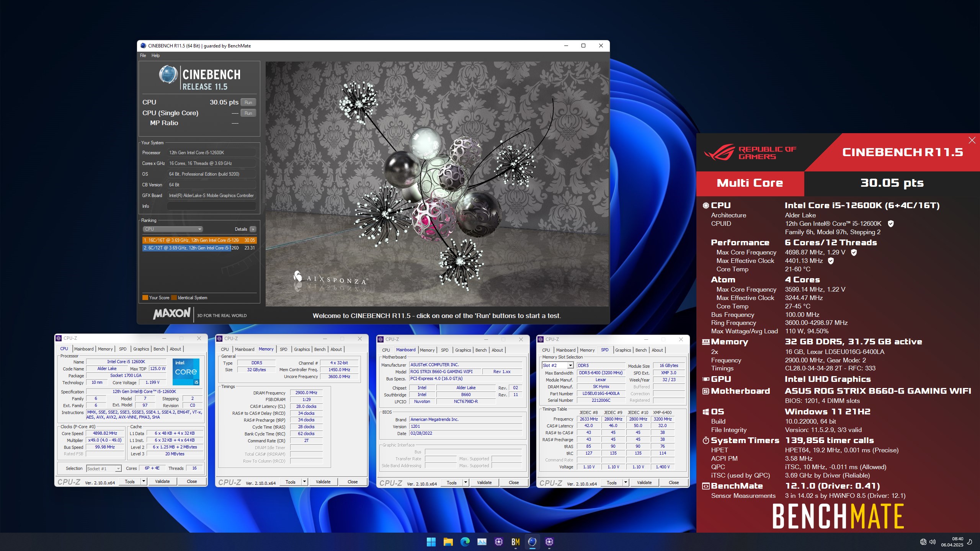Open the BenchMate BM taskbar icon
Viewport: 980px width, 551px height.
515,542
